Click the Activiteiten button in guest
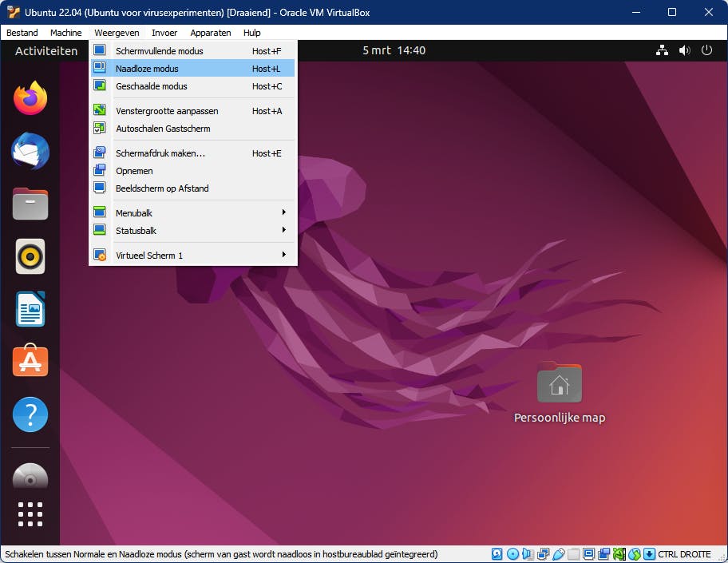728x563 pixels. point(46,50)
